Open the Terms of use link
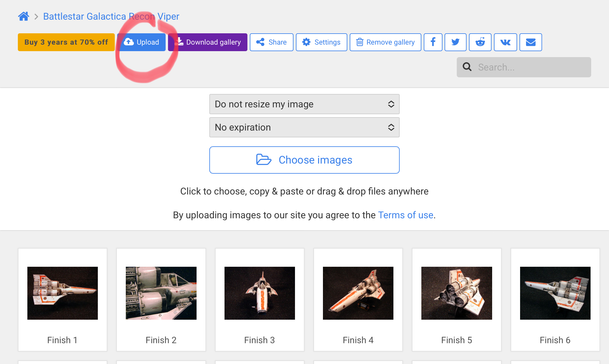Viewport: 609px width, 364px height. 406,215
